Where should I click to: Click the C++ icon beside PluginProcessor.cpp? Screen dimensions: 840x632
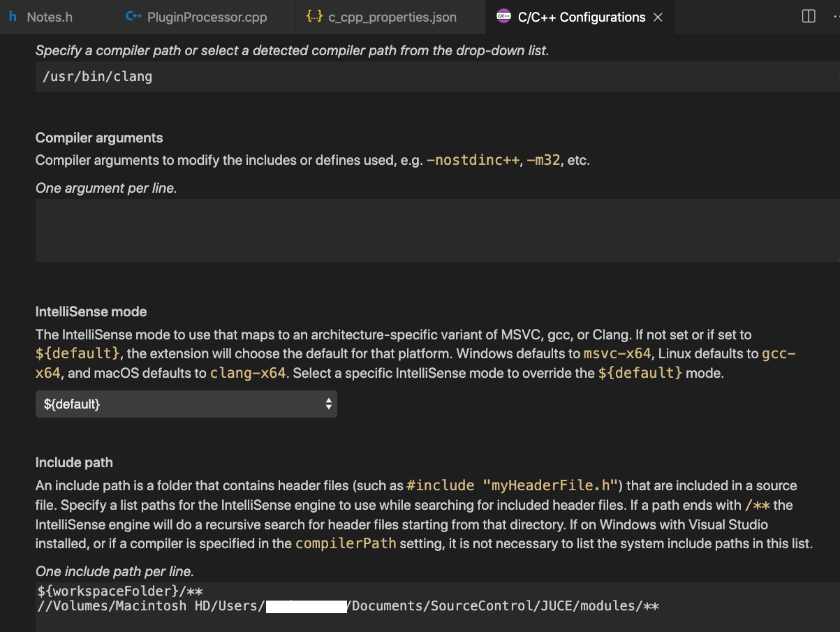pyautogui.click(x=133, y=17)
